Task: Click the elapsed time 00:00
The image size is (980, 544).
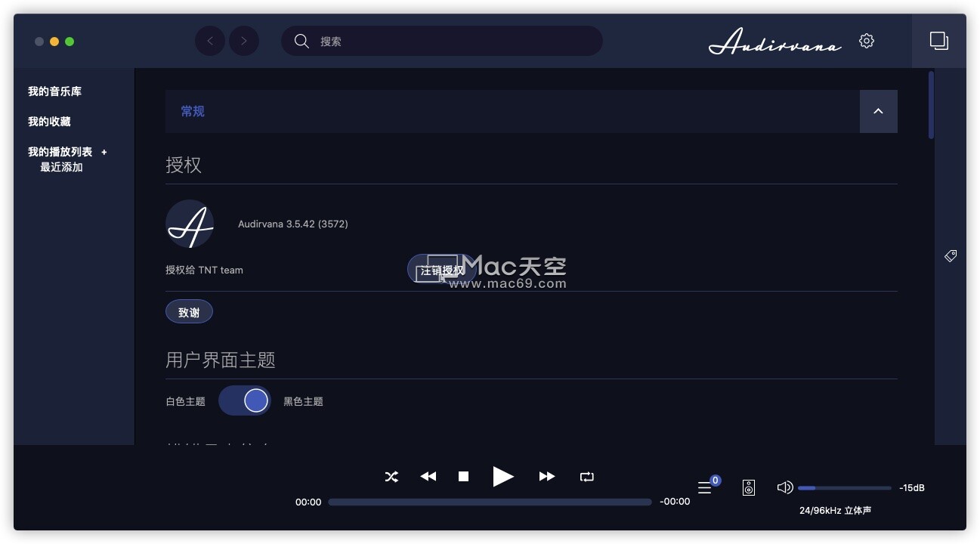Action: pos(308,502)
